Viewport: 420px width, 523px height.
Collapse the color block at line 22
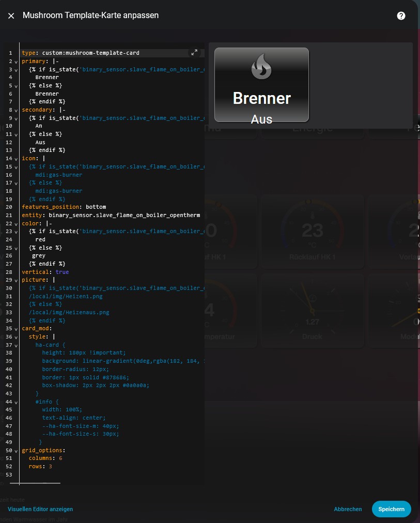pos(16,223)
